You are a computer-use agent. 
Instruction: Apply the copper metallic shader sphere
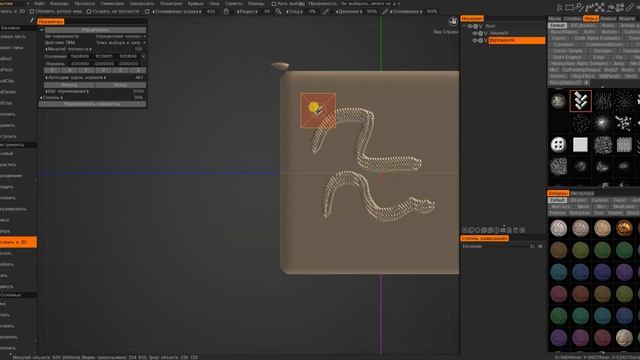point(624,228)
